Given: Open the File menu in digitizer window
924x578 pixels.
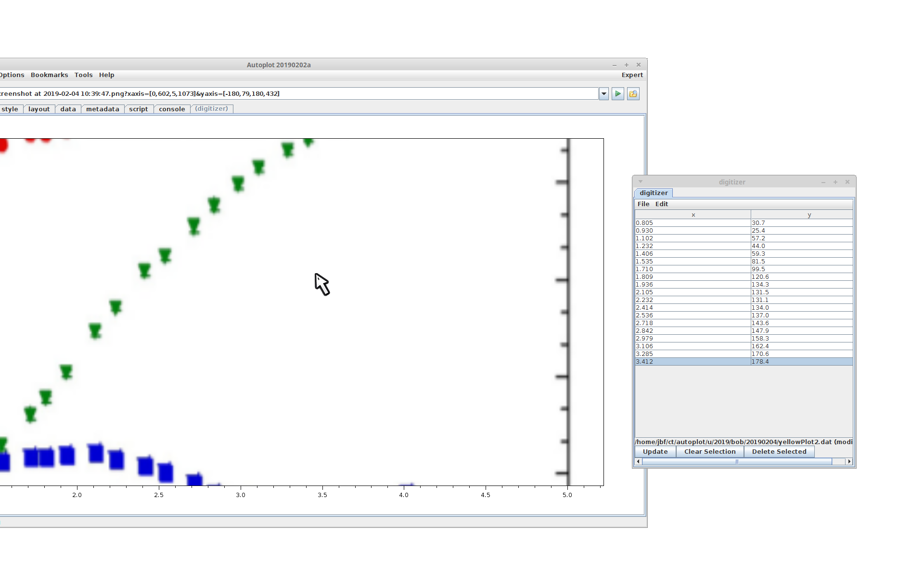Looking at the screenshot, I should tap(643, 204).
